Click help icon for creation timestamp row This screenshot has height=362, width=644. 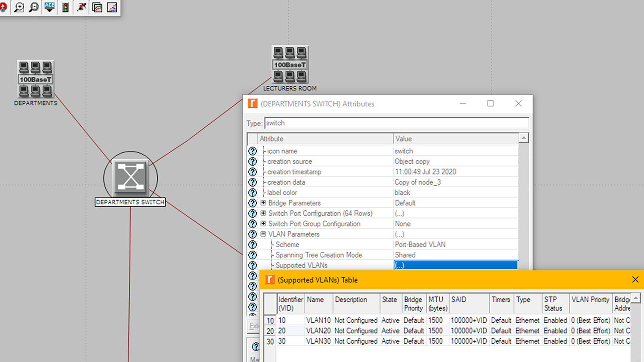(x=252, y=172)
